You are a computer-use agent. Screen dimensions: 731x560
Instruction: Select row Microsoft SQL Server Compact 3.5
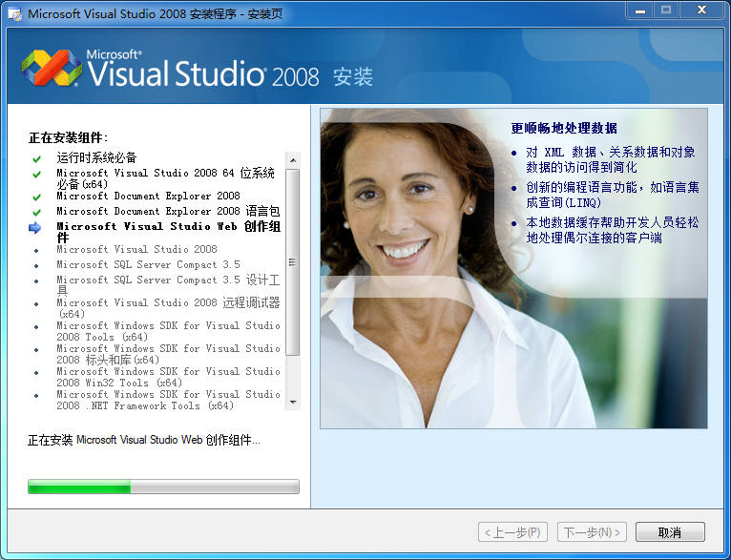click(148, 264)
